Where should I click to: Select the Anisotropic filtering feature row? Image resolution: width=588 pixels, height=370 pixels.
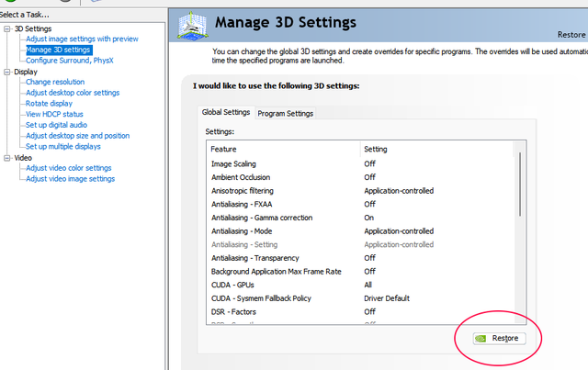pyautogui.click(x=359, y=191)
